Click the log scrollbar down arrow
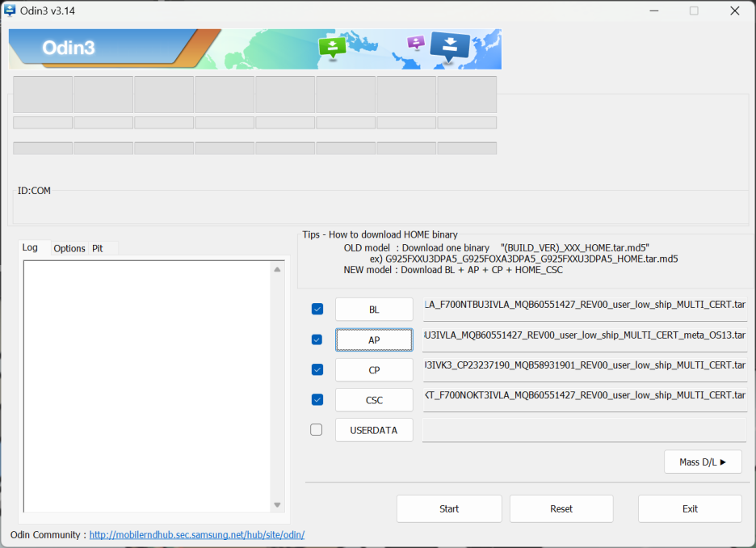 277,505
